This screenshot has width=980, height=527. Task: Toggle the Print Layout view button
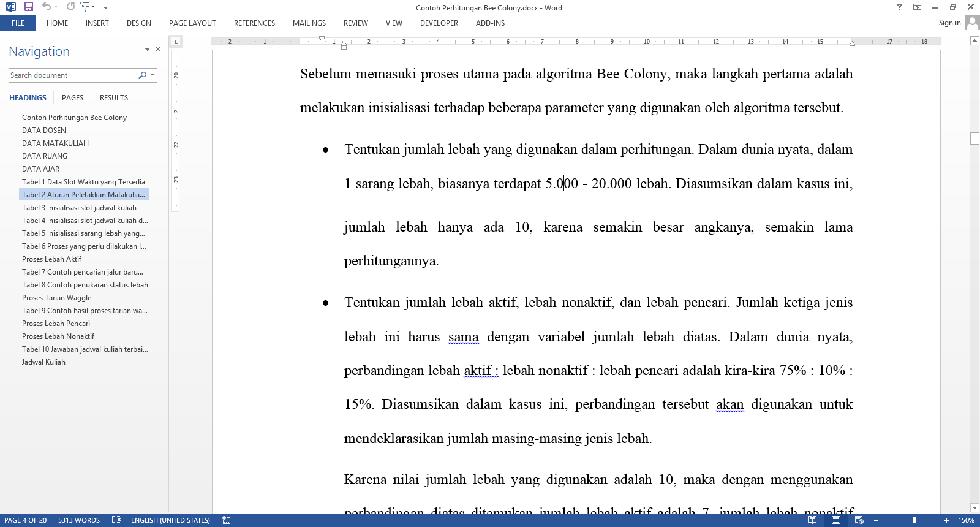(x=835, y=520)
